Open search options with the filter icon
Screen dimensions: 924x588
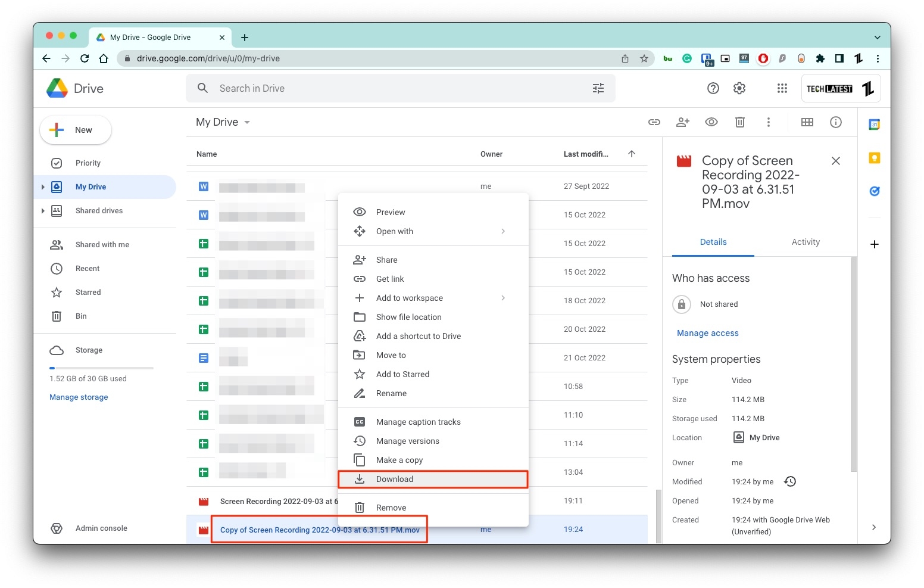(598, 88)
